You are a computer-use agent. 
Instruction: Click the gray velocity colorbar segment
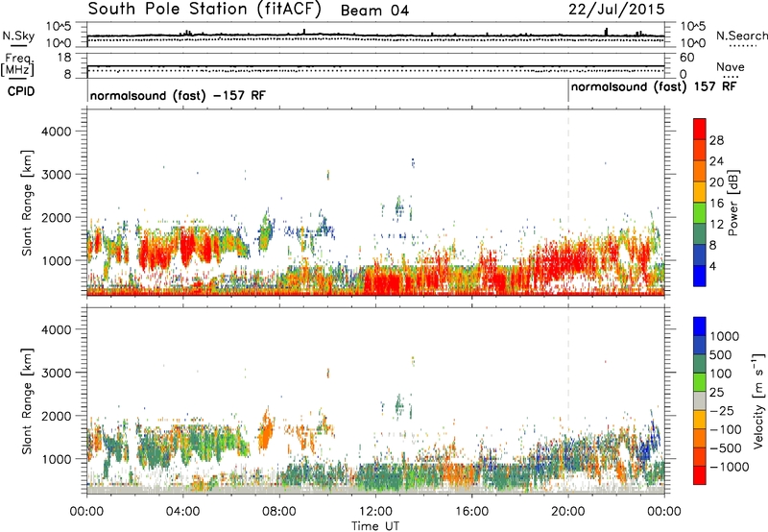click(700, 401)
